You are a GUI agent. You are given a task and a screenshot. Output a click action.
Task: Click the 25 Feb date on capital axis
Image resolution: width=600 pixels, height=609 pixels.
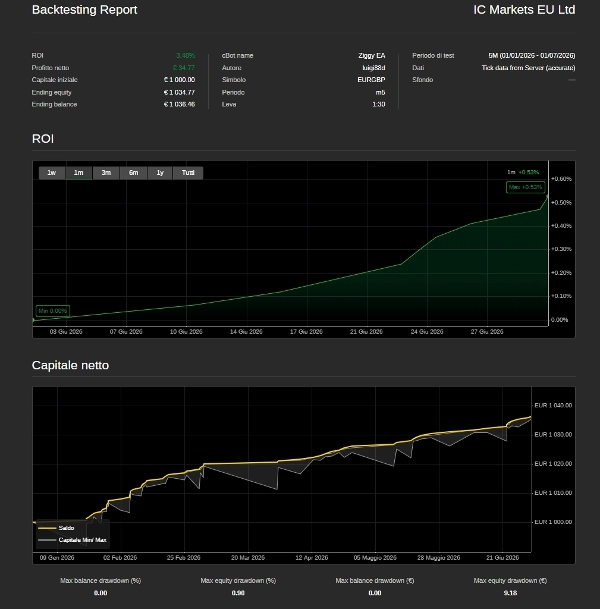183,558
